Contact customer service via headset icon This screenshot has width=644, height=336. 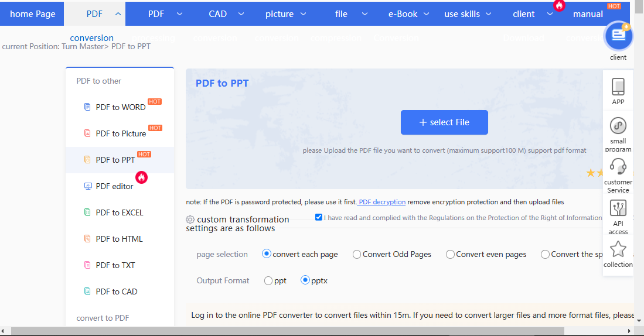tap(618, 167)
